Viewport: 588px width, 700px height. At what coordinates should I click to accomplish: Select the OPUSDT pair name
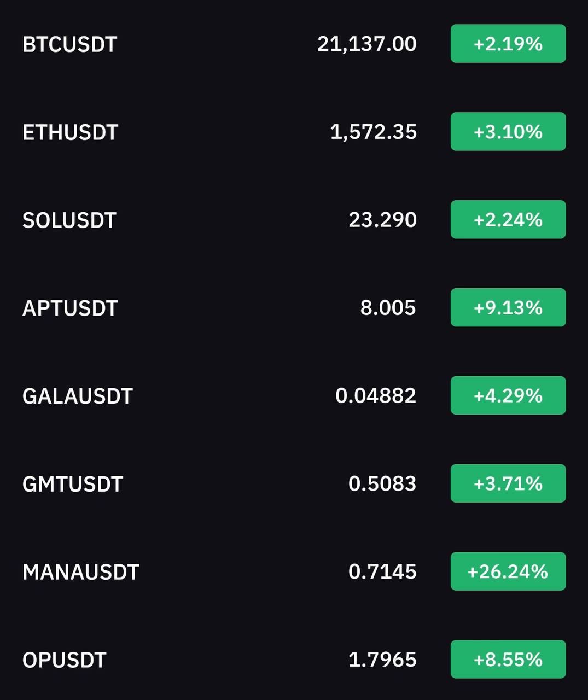click(64, 661)
